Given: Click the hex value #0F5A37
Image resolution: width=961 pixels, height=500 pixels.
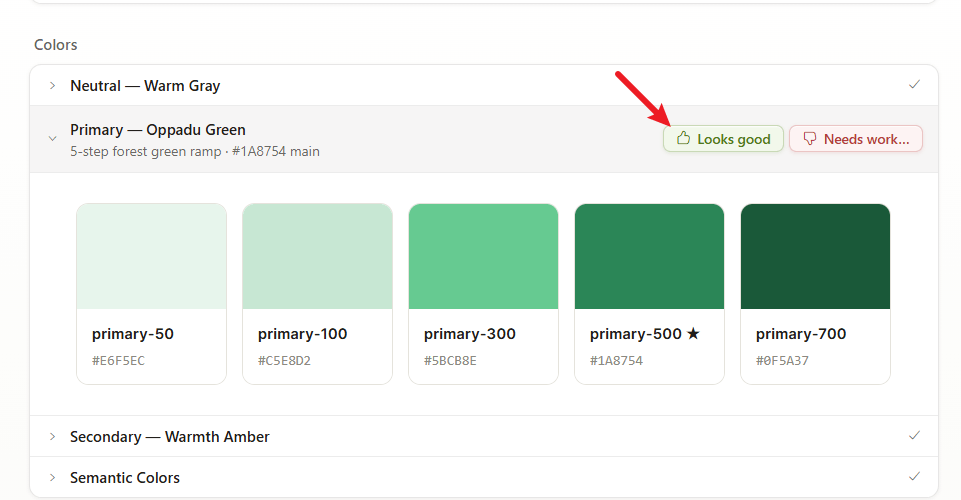Looking at the screenshot, I should (783, 361).
